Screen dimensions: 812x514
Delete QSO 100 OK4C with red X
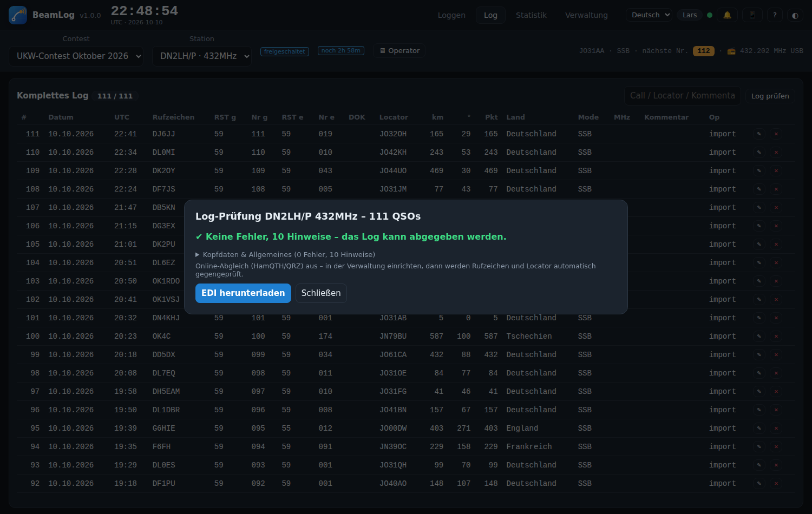click(x=776, y=337)
